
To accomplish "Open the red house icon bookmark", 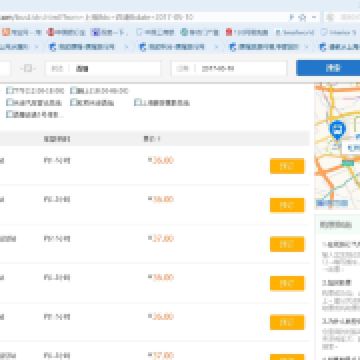I will pyautogui.click(x=247, y=32).
